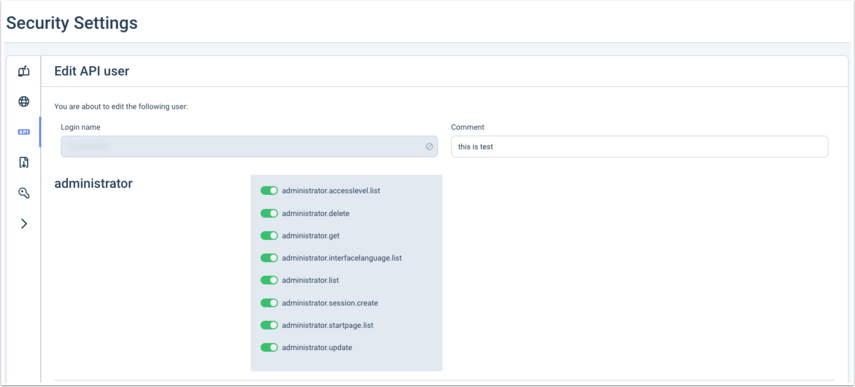The image size is (855, 387).
Task: Turn off administrator.update permission
Action: click(269, 347)
